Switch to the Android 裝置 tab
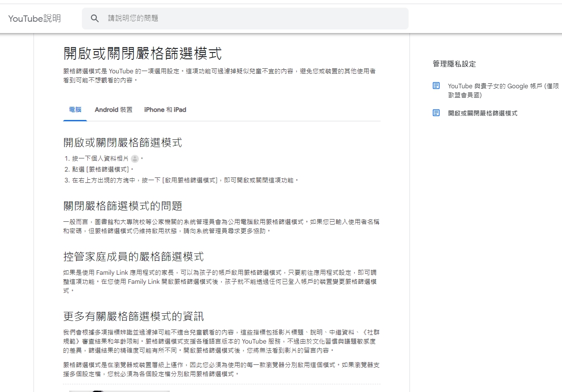The height and width of the screenshot is (392, 562). tap(114, 110)
